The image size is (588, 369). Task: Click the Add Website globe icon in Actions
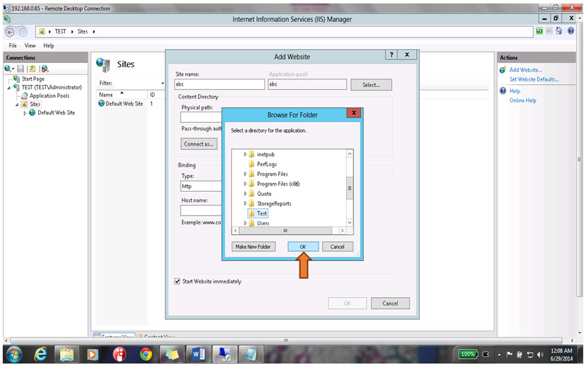point(503,70)
